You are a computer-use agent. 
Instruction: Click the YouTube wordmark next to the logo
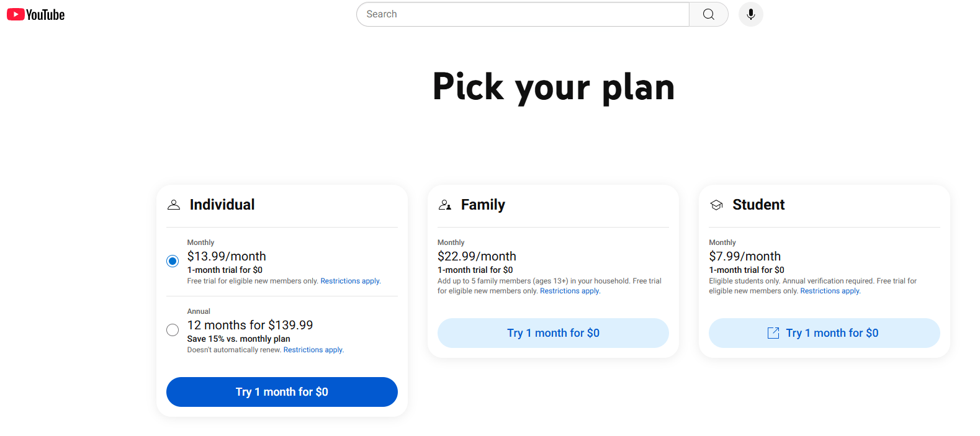click(45, 14)
